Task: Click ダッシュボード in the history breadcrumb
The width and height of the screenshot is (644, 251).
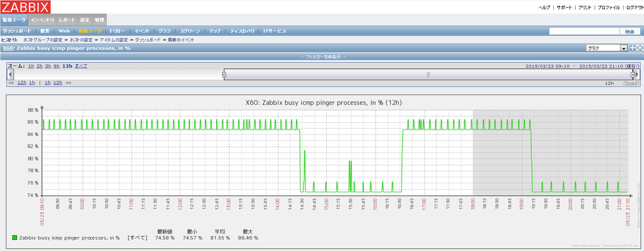Action: pyautogui.click(x=147, y=40)
